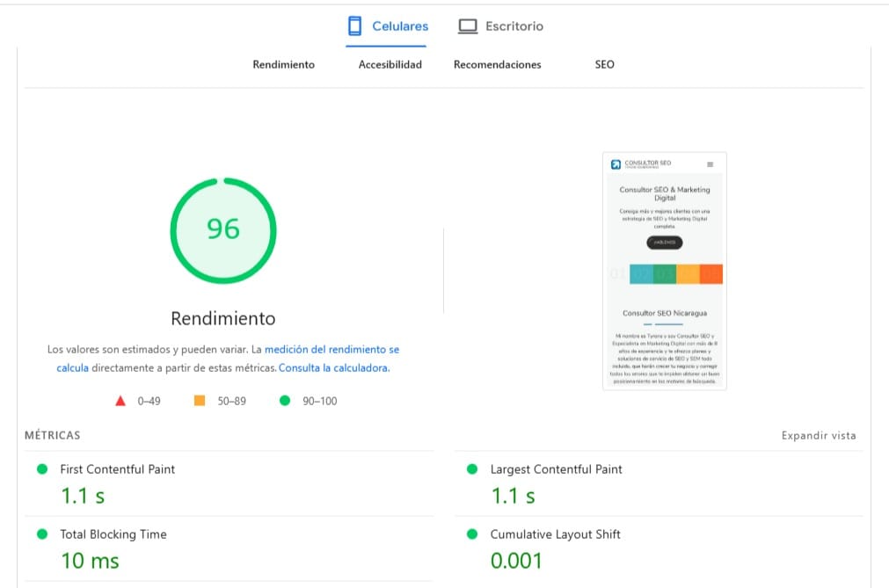Image resolution: width=889 pixels, height=588 pixels.
Task: Expand the metrics view with 'Expandir vista'
Action: 819,436
